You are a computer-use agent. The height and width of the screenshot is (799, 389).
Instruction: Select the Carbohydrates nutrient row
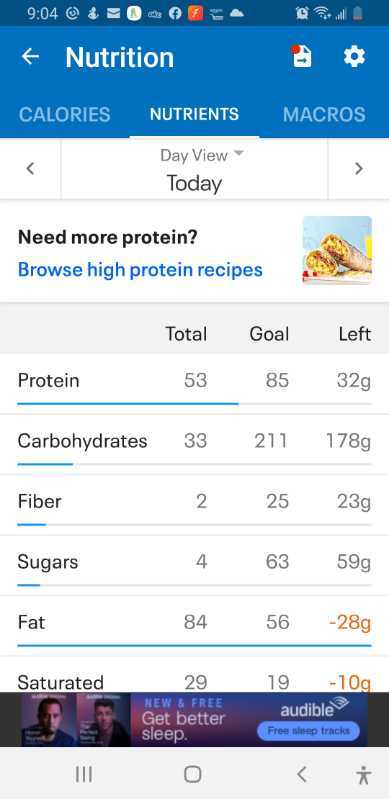pyautogui.click(x=194, y=445)
